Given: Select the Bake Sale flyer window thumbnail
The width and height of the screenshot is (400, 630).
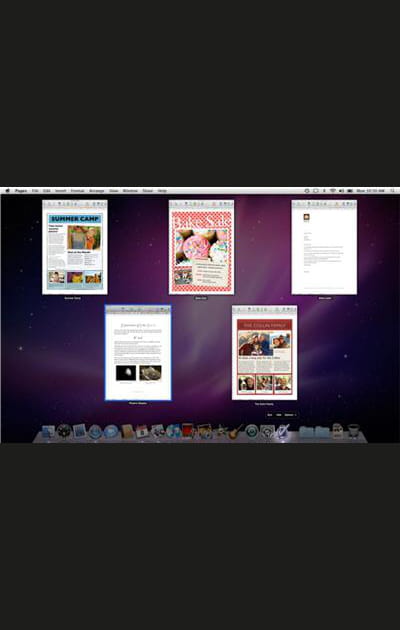Looking at the screenshot, I should (x=201, y=247).
